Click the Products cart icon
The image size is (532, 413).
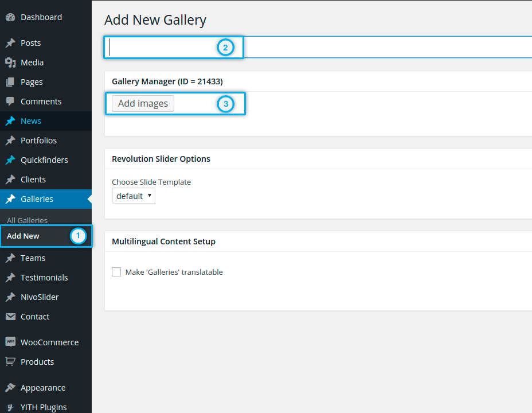pos(10,362)
